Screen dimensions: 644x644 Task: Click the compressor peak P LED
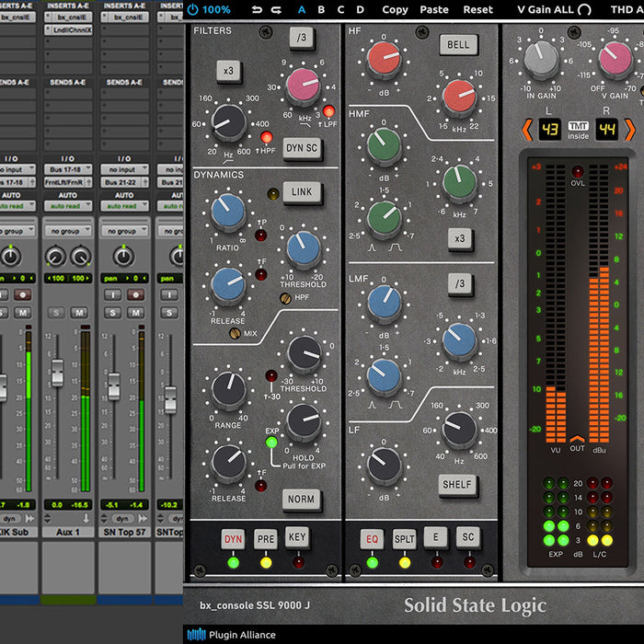tap(260, 236)
